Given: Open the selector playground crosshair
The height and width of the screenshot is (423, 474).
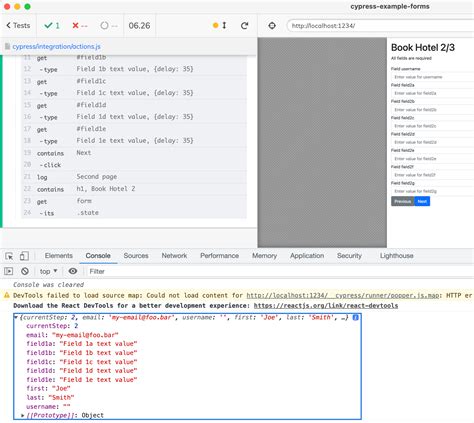Looking at the screenshot, I should (x=272, y=26).
